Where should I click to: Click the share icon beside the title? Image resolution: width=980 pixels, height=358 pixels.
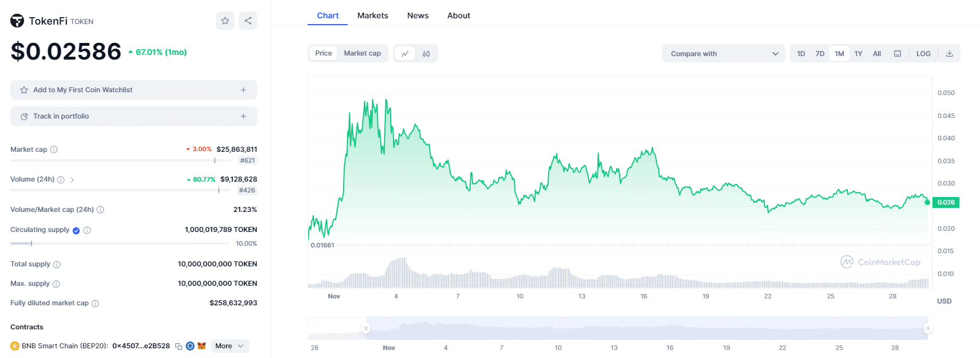click(x=248, y=21)
